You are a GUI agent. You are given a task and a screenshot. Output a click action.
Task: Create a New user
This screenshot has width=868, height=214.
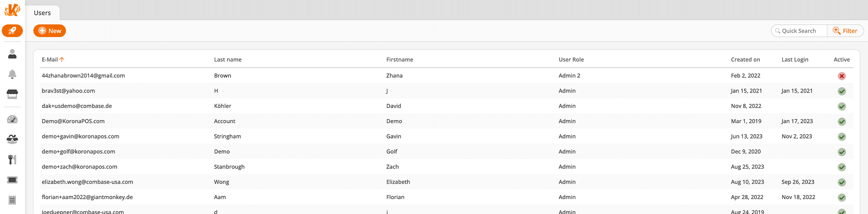pyautogui.click(x=50, y=31)
